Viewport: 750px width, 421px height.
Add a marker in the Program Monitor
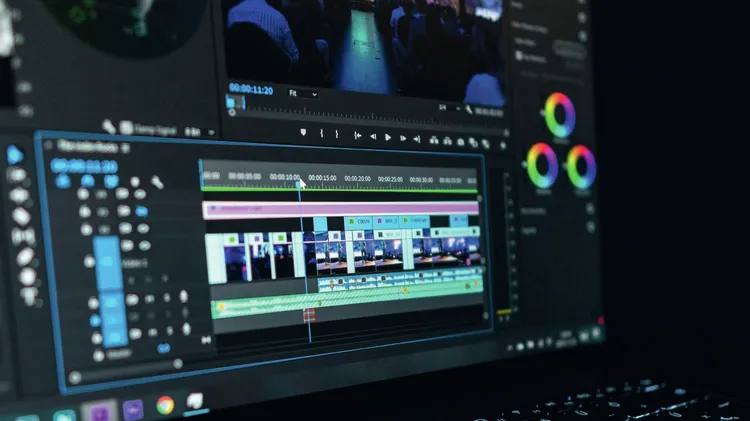click(x=303, y=133)
